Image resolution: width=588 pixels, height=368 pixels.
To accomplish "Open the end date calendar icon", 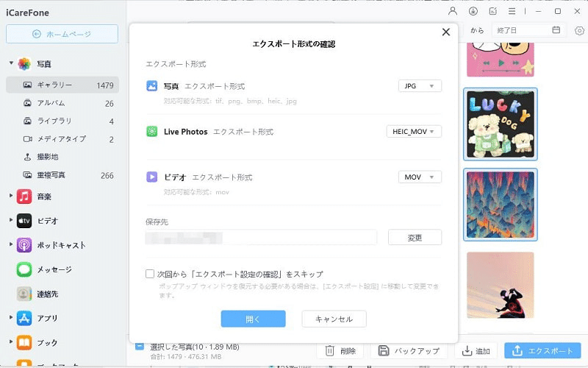I will coord(556,29).
